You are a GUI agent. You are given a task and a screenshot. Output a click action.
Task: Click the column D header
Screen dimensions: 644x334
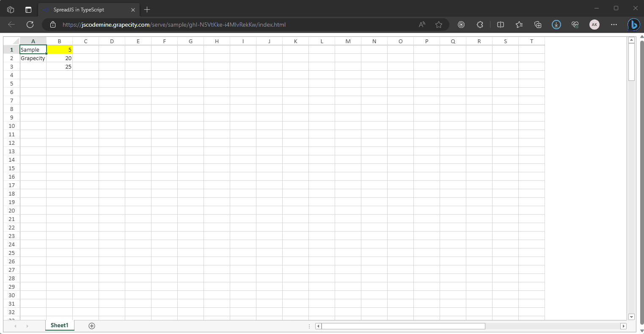[x=112, y=41]
